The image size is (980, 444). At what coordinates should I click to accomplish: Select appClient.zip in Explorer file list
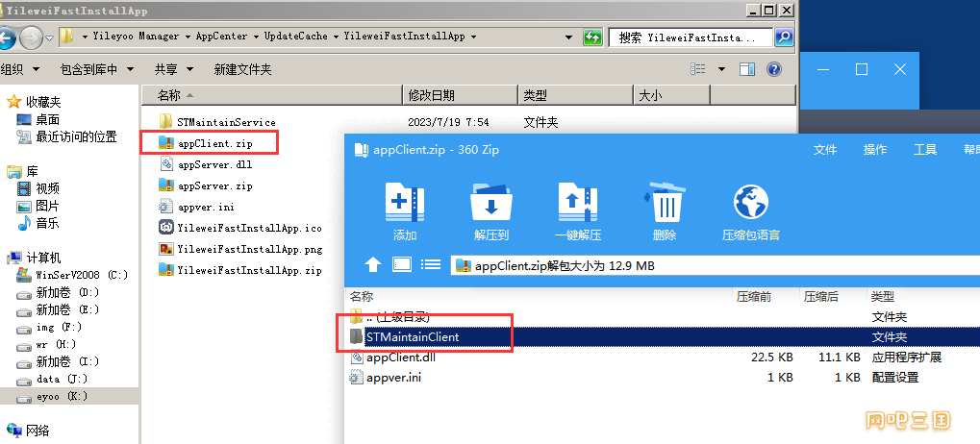206,143
